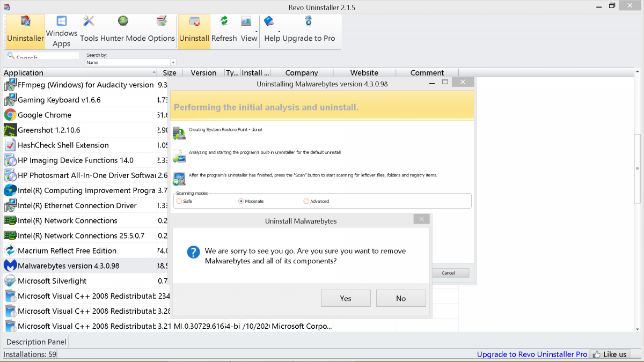Select the FFmpeg for Audacity icon
The height and width of the screenshot is (362, 644).
point(10,85)
